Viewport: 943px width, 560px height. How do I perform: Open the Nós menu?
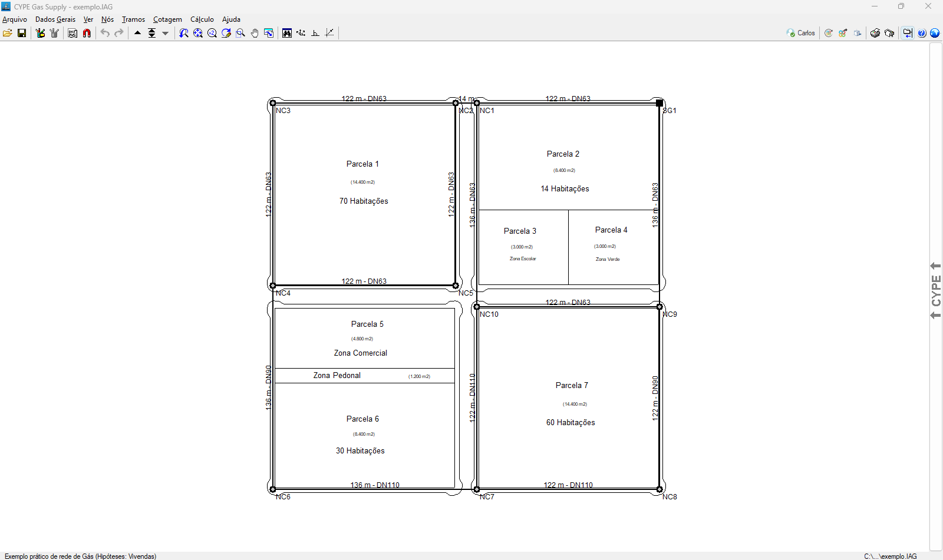pos(107,19)
